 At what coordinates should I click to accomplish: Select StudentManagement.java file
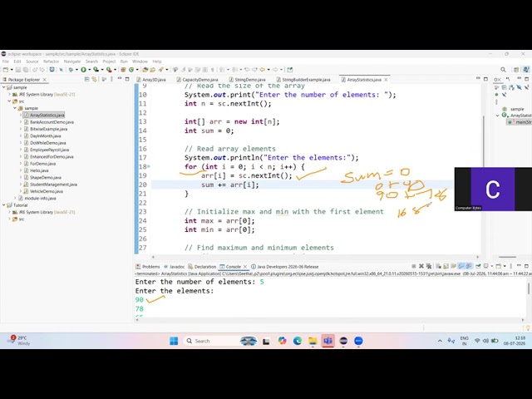(53, 185)
